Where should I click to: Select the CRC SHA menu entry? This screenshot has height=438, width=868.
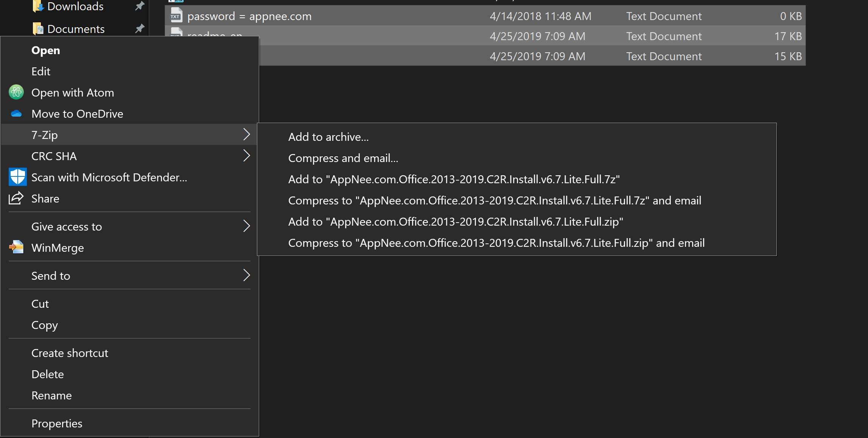pos(129,156)
